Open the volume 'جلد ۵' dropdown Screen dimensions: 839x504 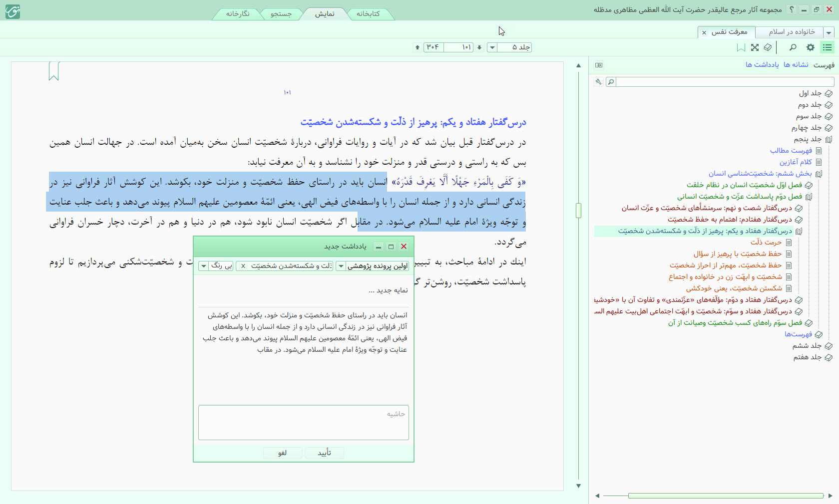coord(492,47)
